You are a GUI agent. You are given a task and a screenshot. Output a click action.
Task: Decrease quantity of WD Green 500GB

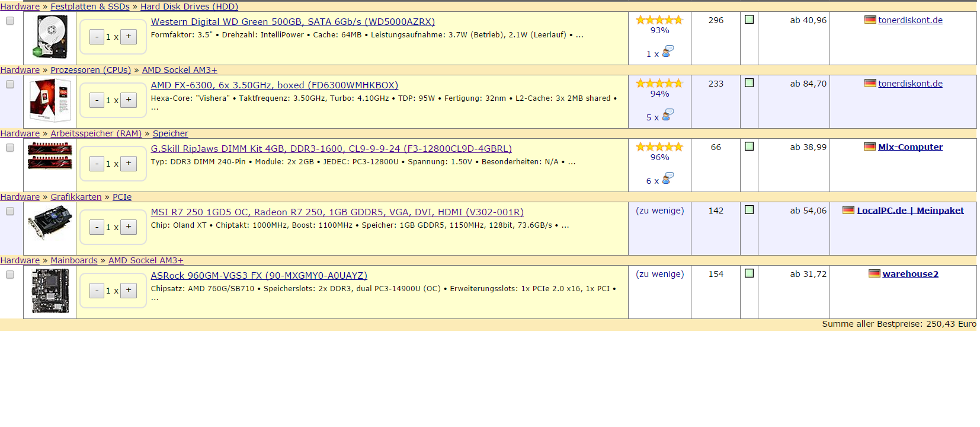click(x=97, y=37)
